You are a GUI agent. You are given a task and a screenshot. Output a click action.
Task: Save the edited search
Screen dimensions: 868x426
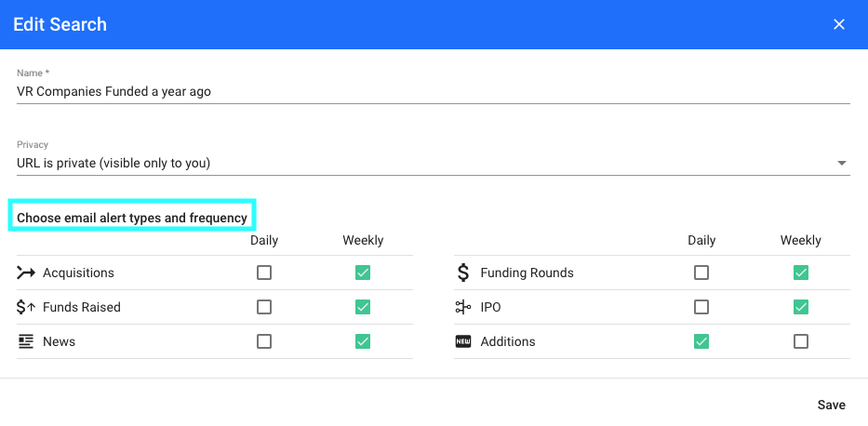832,405
